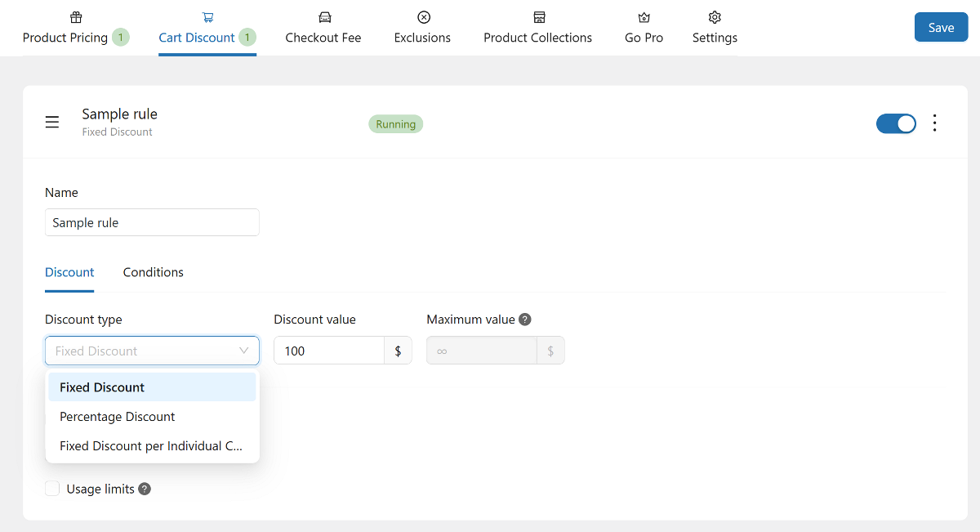Click the Go Pro crown icon

[644, 17]
